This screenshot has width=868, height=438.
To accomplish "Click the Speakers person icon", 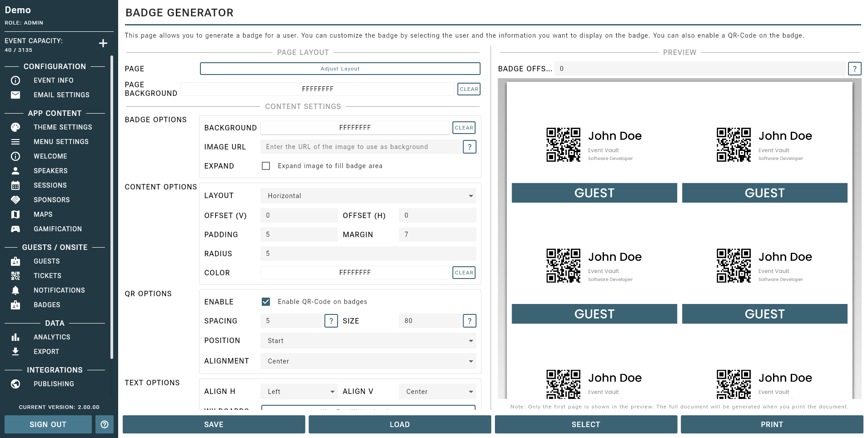I will tap(15, 171).
